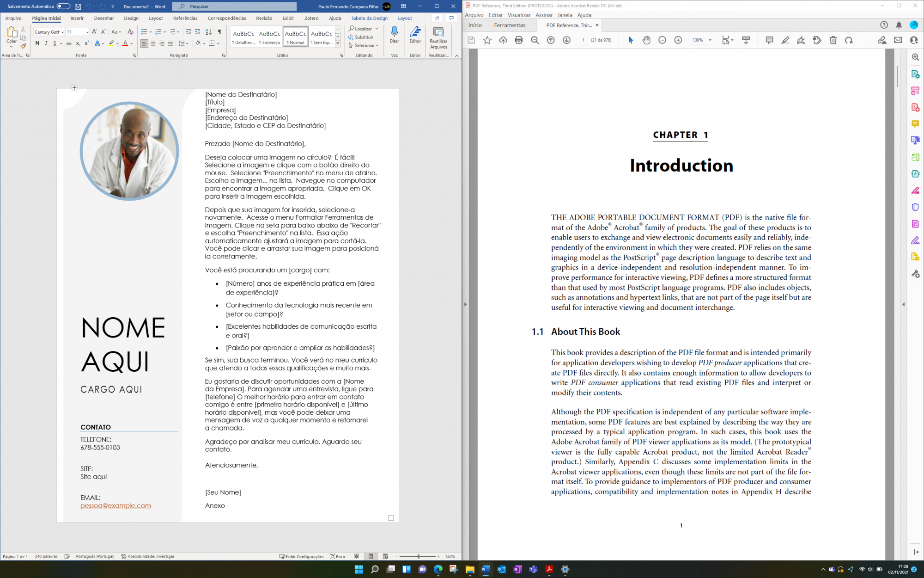Click the Acrobat zoom in plus icon
Screen dimensions: 924x578
(678, 40)
